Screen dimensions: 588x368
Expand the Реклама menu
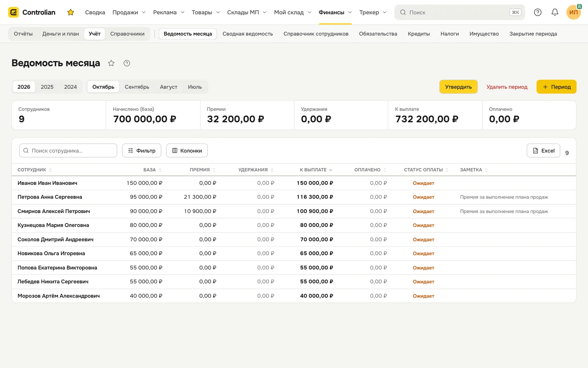point(169,12)
